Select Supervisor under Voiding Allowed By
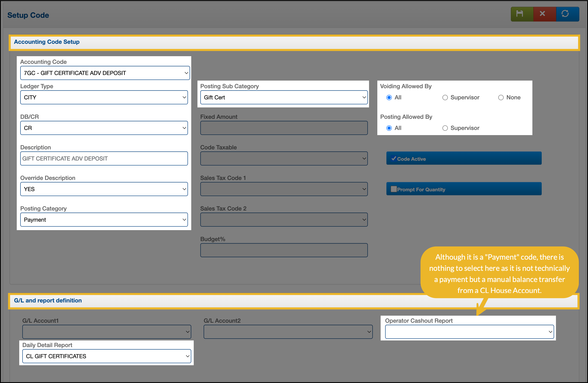This screenshot has height=383, width=588. coord(445,98)
